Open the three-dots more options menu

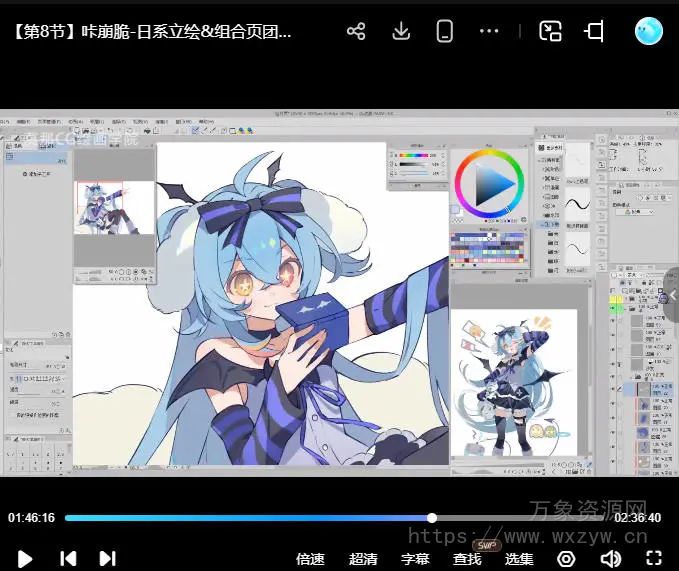click(489, 31)
